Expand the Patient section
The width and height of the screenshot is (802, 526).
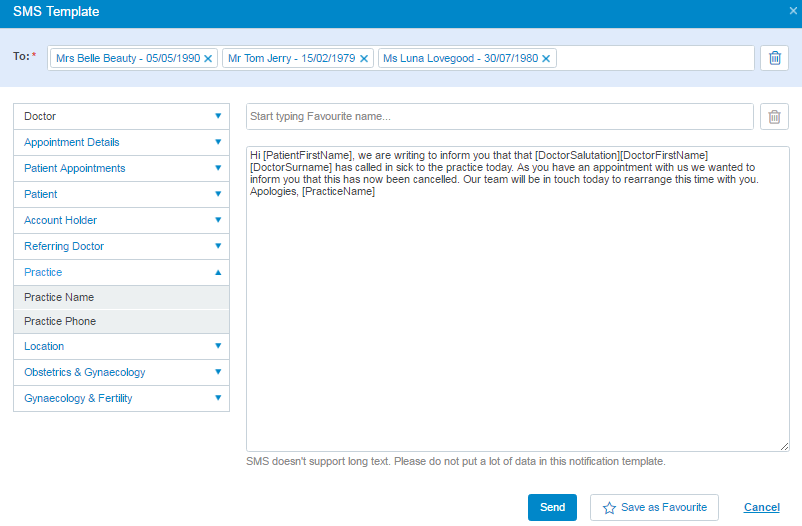pyautogui.click(x=121, y=194)
